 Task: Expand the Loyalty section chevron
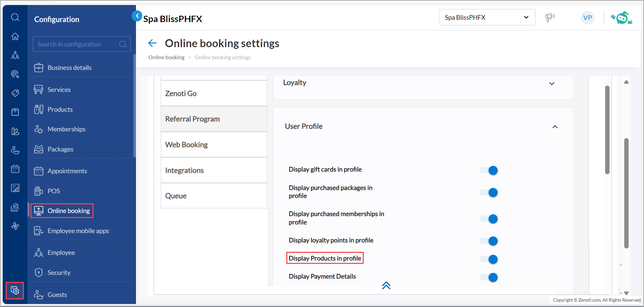click(552, 83)
